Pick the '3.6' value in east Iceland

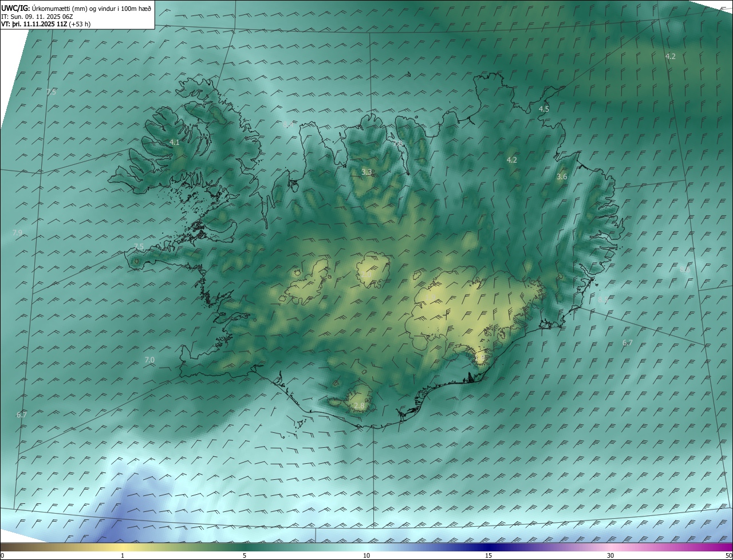pyautogui.click(x=562, y=177)
